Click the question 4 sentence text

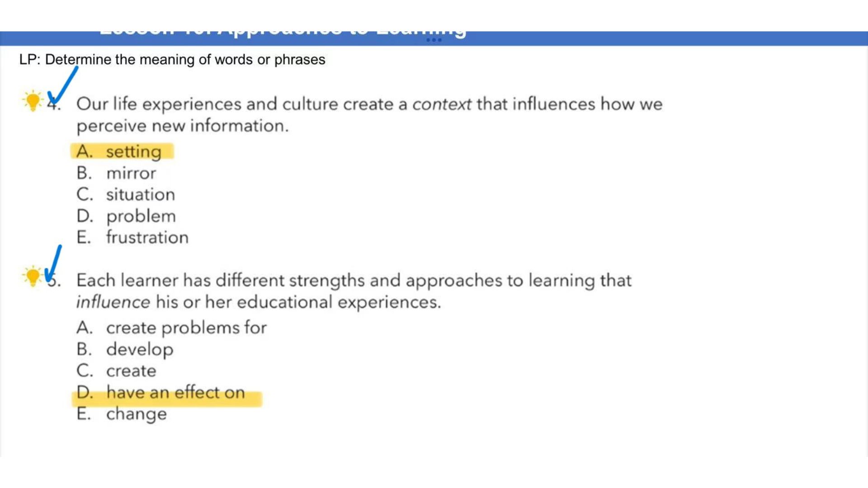coord(369,115)
